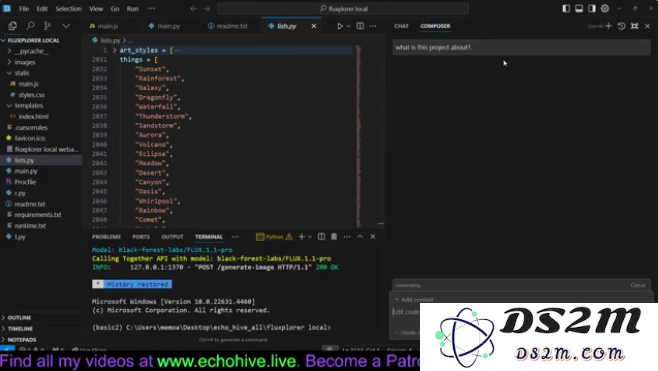The image size is (658, 371).
Task: Unfold the art_styles list chevron
Action: click(x=114, y=50)
